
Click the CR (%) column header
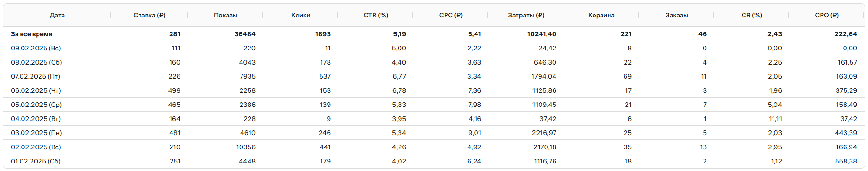point(752,15)
